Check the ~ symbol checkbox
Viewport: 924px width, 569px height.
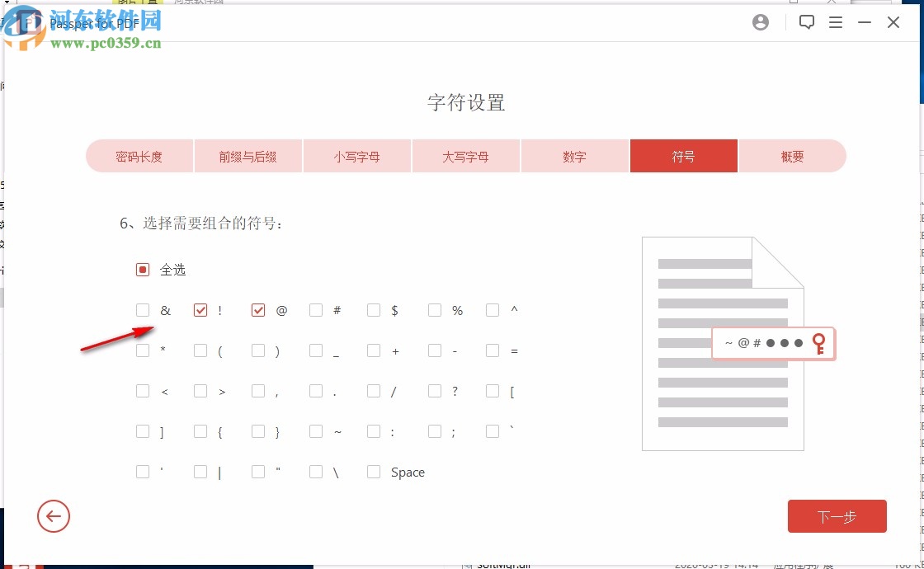[315, 430]
